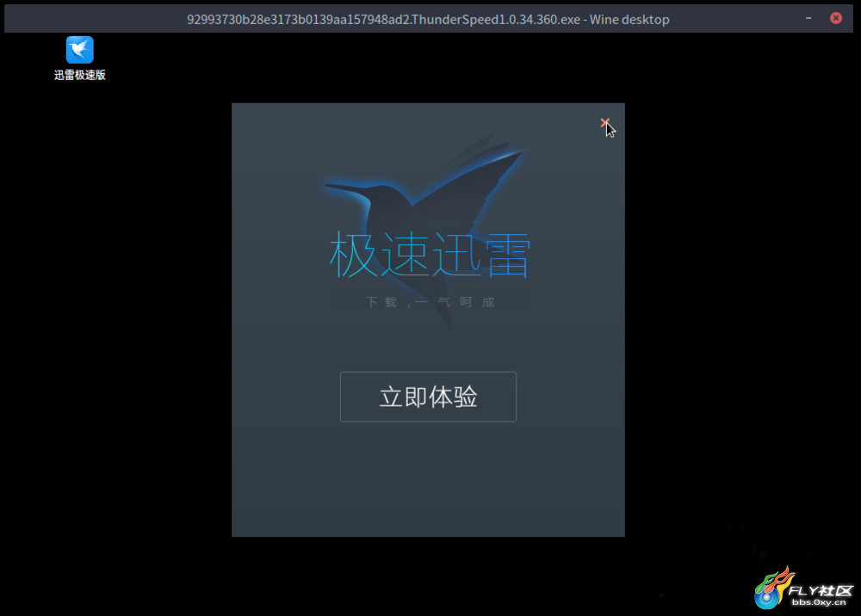
Task: Close the Wine desktop window
Action: point(836,18)
